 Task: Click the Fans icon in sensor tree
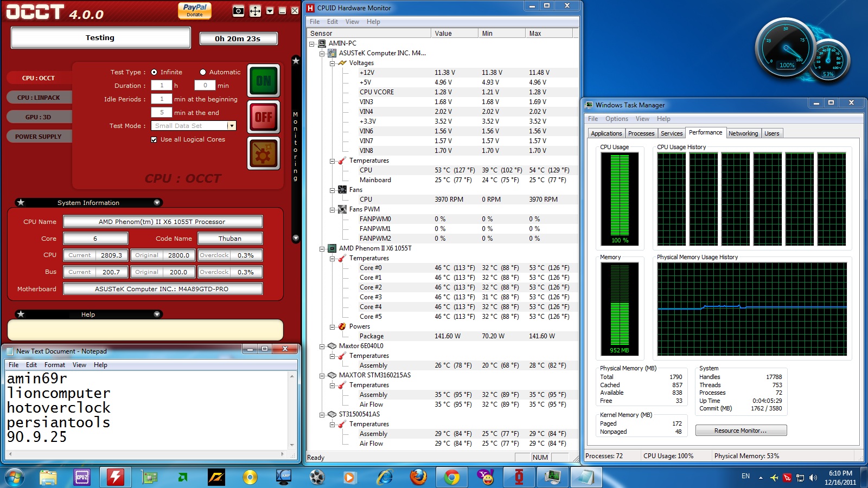(x=342, y=190)
